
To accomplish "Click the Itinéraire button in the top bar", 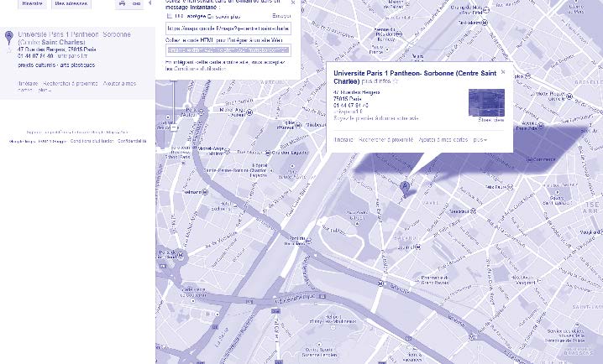I will point(32,3).
